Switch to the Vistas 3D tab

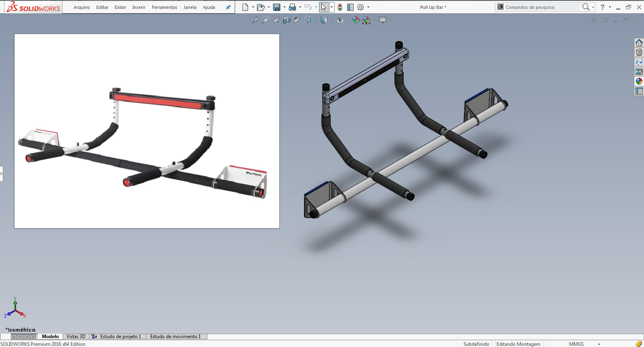pyautogui.click(x=76, y=337)
